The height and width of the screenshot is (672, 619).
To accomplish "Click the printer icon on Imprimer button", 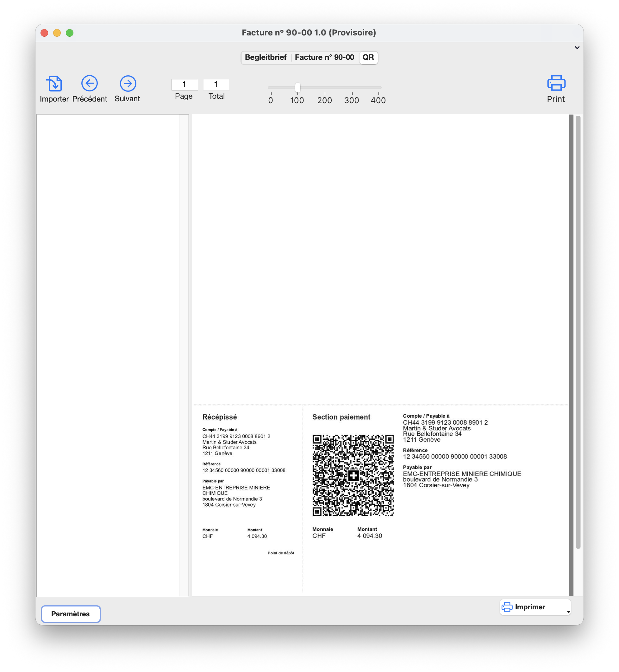I will tap(507, 607).
